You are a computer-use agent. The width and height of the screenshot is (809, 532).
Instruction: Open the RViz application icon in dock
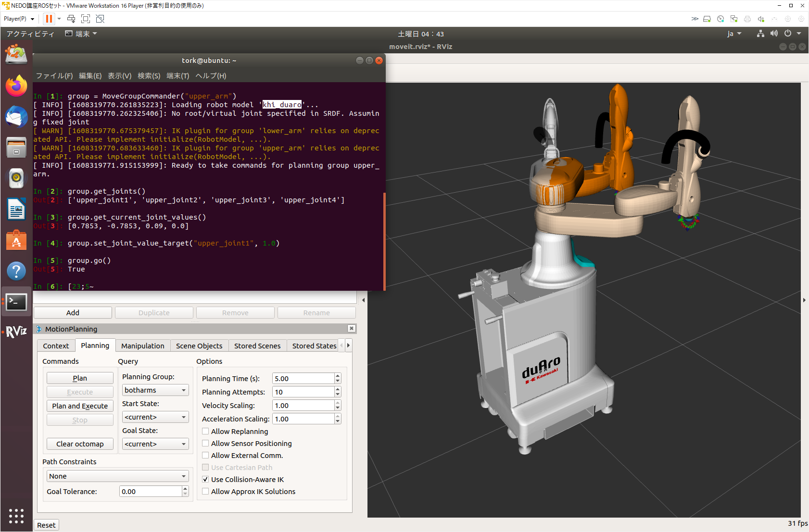[x=16, y=331]
